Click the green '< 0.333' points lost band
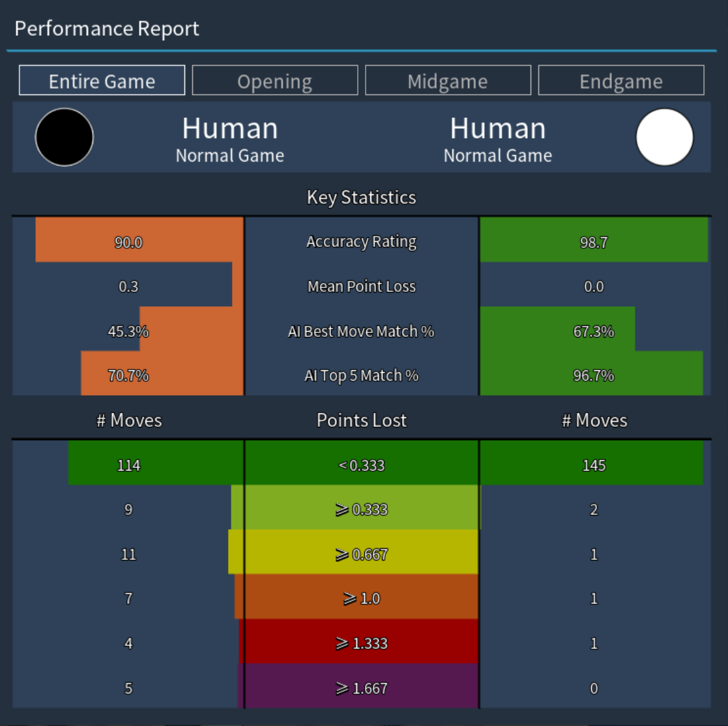 tap(362, 465)
